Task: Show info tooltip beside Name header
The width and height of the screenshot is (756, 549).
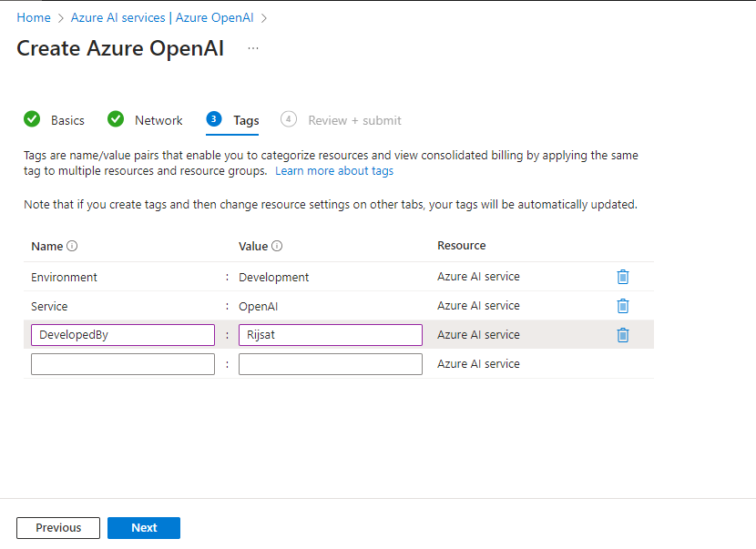Action: pos(72,246)
